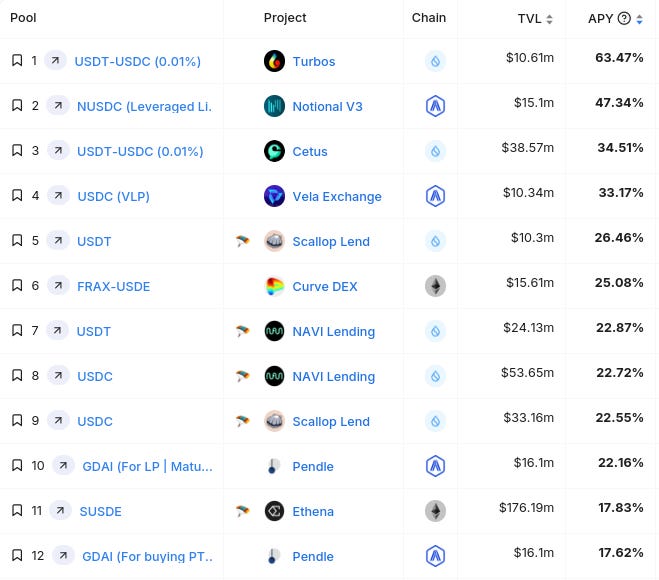The height and width of the screenshot is (580, 659).
Task: Bookmark the NAVI Lending USDT pool in row 7
Action: (17, 330)
